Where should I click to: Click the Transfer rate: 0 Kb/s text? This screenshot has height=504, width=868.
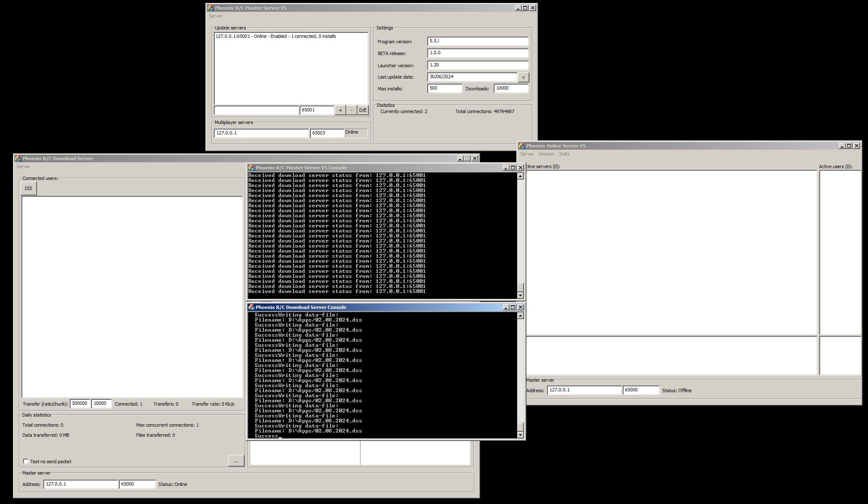213,404
